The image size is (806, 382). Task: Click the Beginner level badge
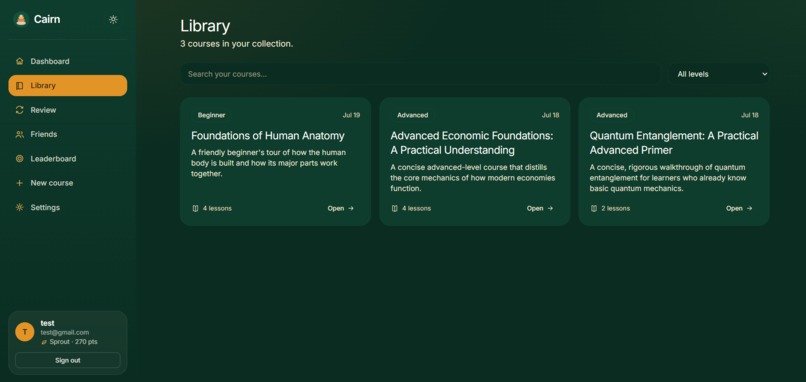point(211,115)
